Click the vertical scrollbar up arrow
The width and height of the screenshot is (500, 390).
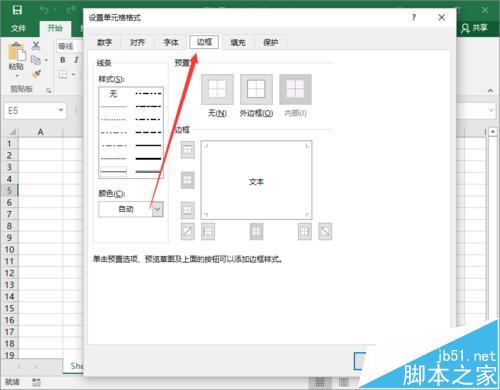493,132
